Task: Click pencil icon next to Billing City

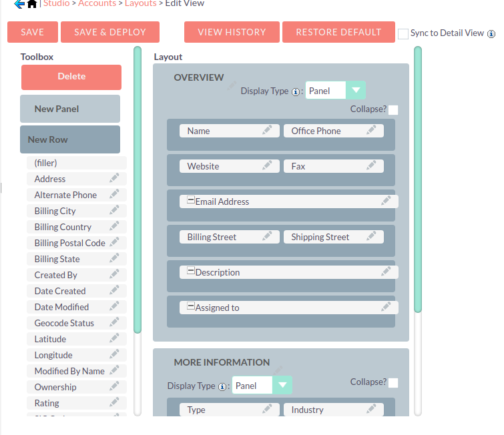Action: click(x=114, y=211)
